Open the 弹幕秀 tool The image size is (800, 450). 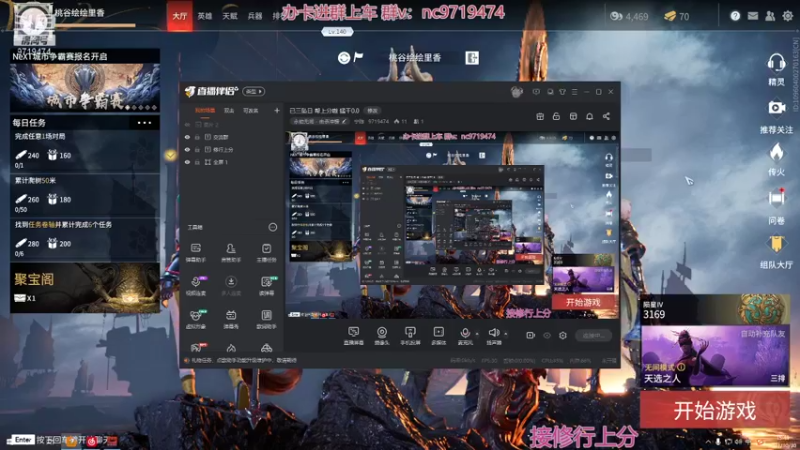[x=231, y=319]
